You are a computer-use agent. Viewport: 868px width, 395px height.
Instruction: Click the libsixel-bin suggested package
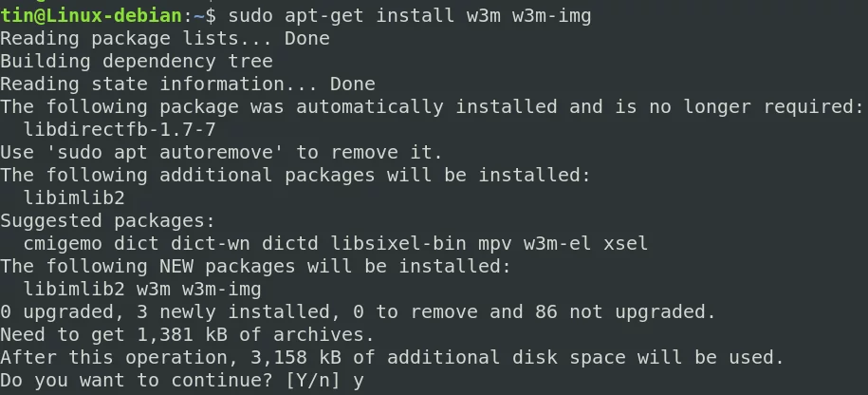pos(398,243)
